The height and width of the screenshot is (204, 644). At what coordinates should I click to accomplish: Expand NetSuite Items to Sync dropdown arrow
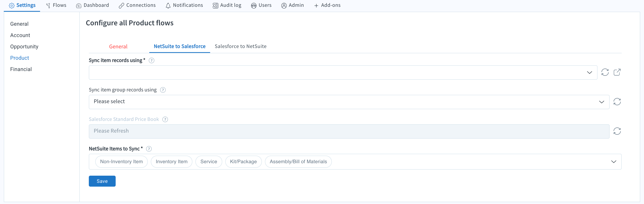tap(614, 162)
